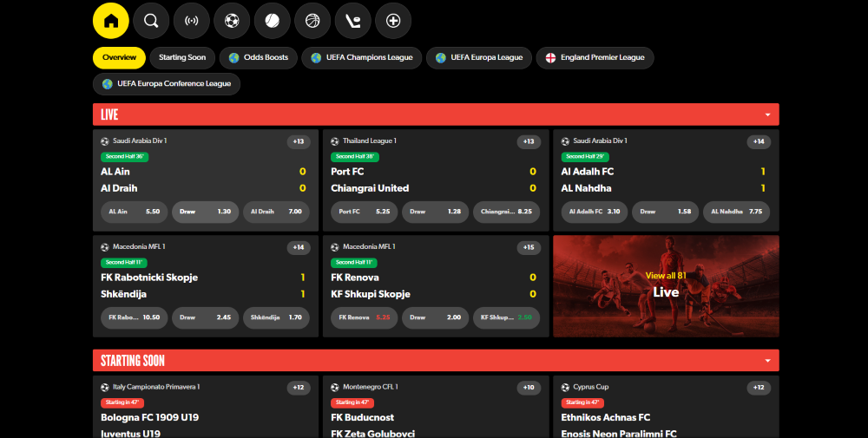Expand +12 markets for Ethnikos Achnas match
This screenshot has width=868, height=438.
pyautogui.click(x=759, y=388)
